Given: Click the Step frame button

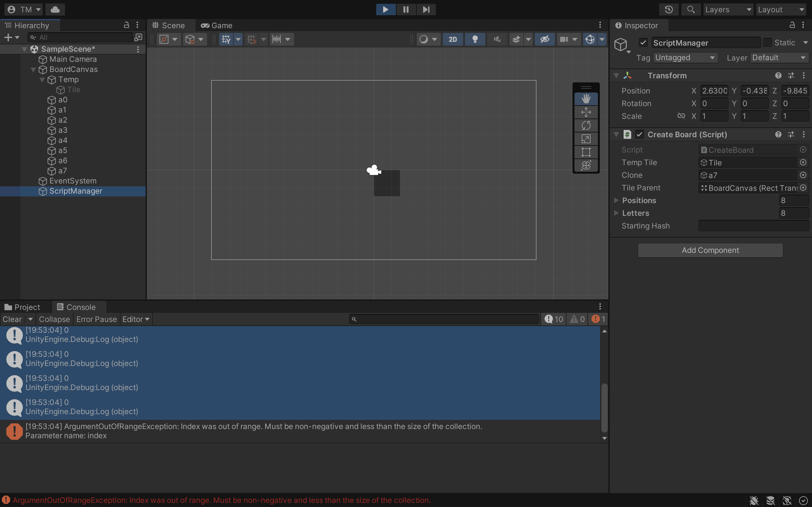Looking at the screenshot, I should (426, 10).
